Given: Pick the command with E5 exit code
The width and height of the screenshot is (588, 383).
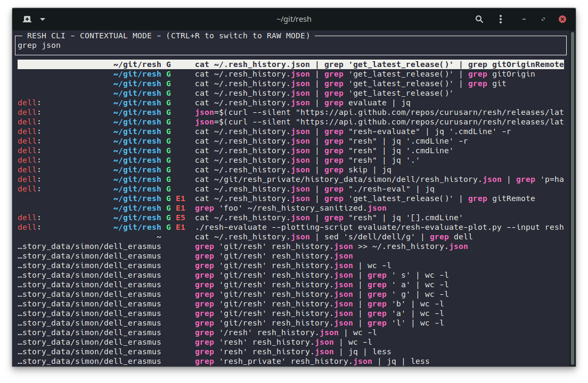Looking at the screenshot, I should point(329,218).
